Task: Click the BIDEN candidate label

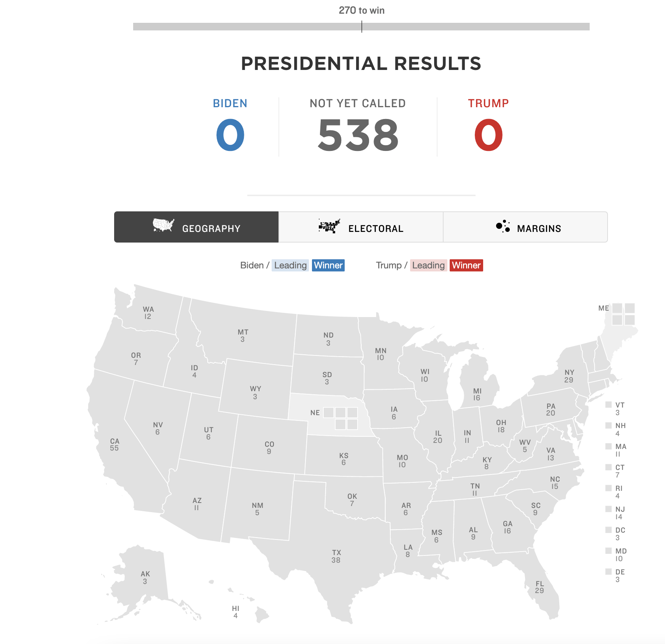Action: [230, 103]
